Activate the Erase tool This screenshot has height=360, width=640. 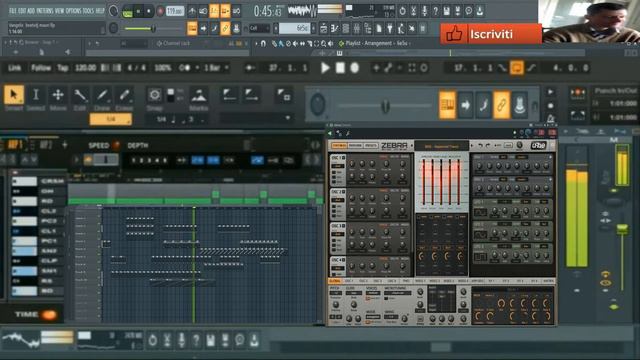(x=124, y=95)
